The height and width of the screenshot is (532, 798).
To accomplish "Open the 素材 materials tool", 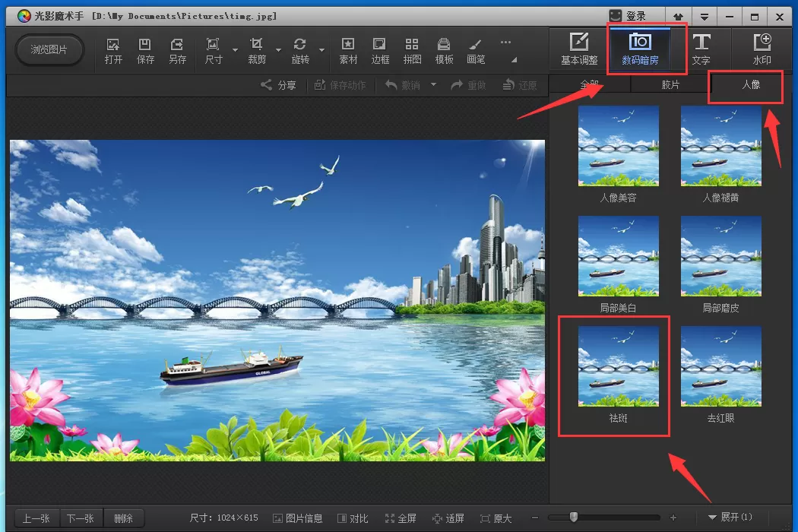I will coord(348,51).
